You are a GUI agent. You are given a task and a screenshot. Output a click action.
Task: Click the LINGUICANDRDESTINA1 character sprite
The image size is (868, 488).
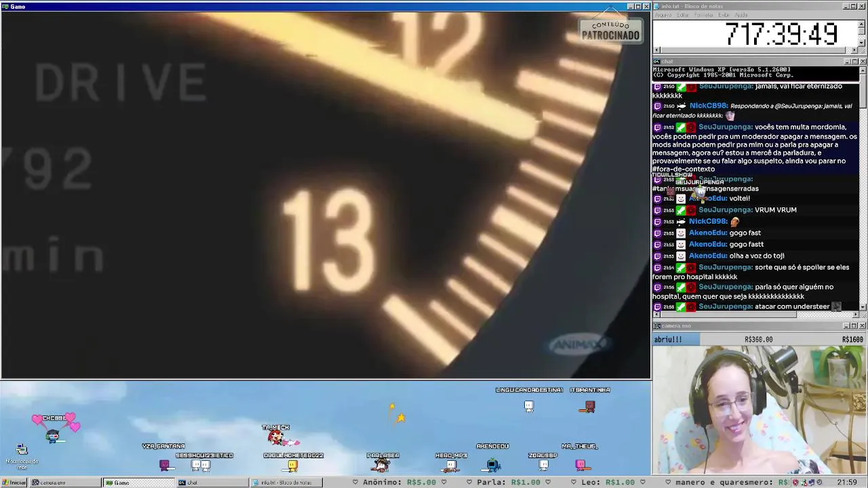[x=529, y=407]
